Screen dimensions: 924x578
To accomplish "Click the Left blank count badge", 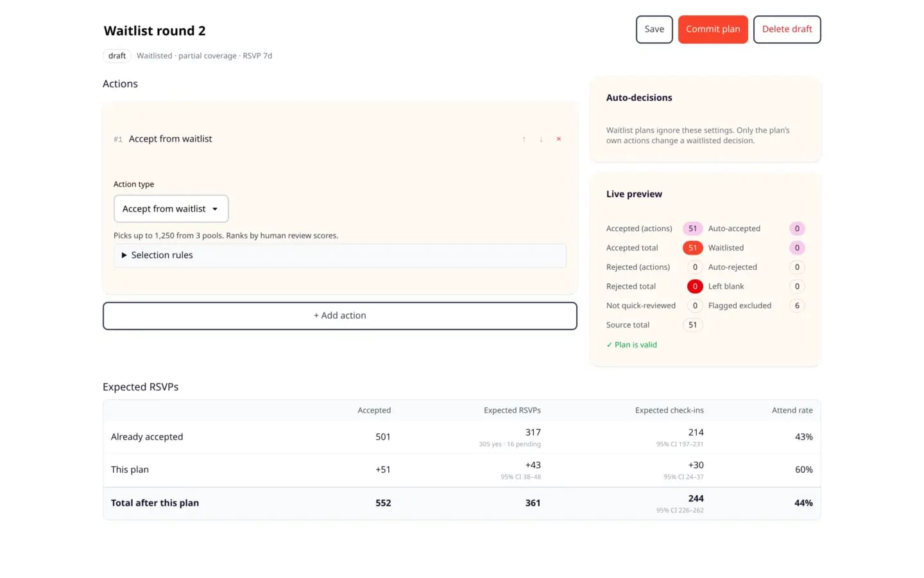I will [797, 286].
